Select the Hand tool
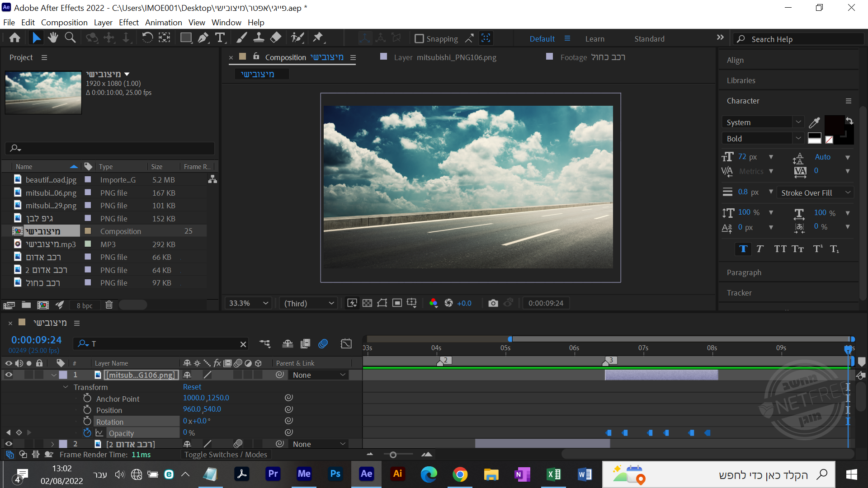Viewport: 868px width, 488px height. 53,38
